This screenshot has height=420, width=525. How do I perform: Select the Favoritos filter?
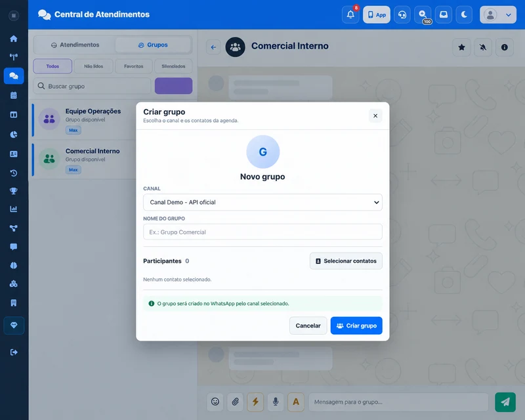click(x=134, y=66)
